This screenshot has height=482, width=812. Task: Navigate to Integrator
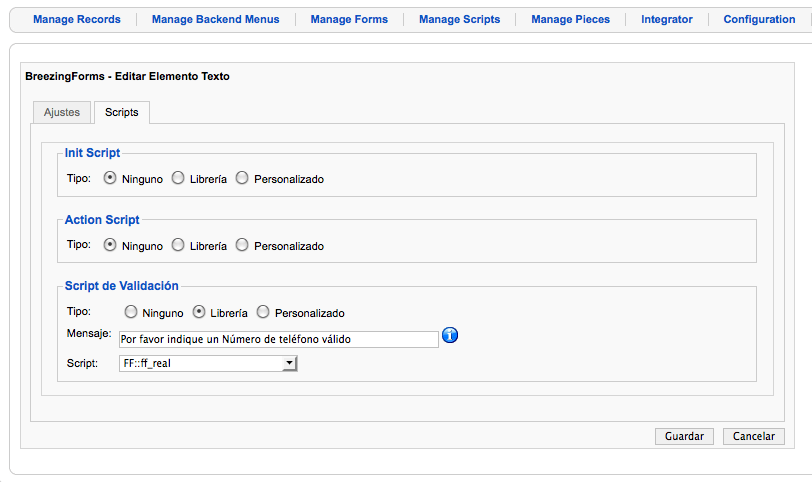pyautogui.click(x=666, y=19)
